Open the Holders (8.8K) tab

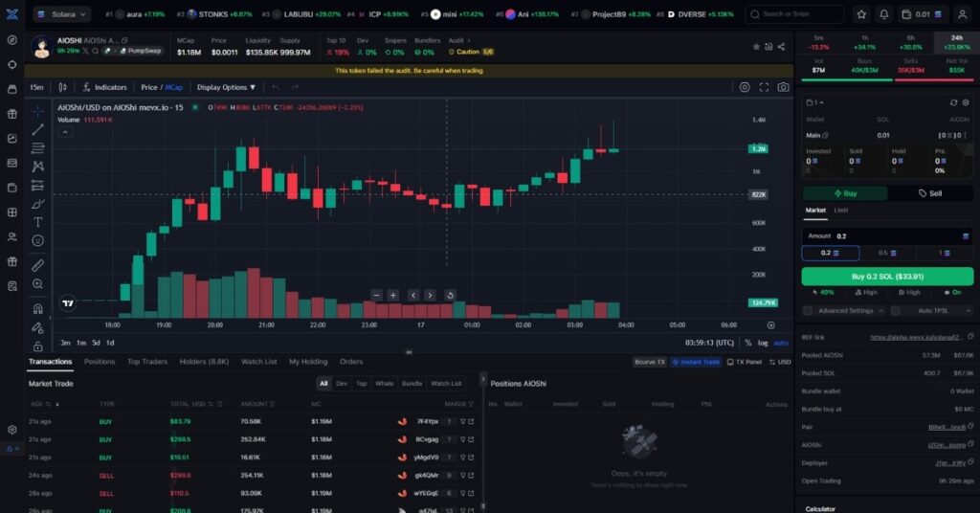coord(205,362)
